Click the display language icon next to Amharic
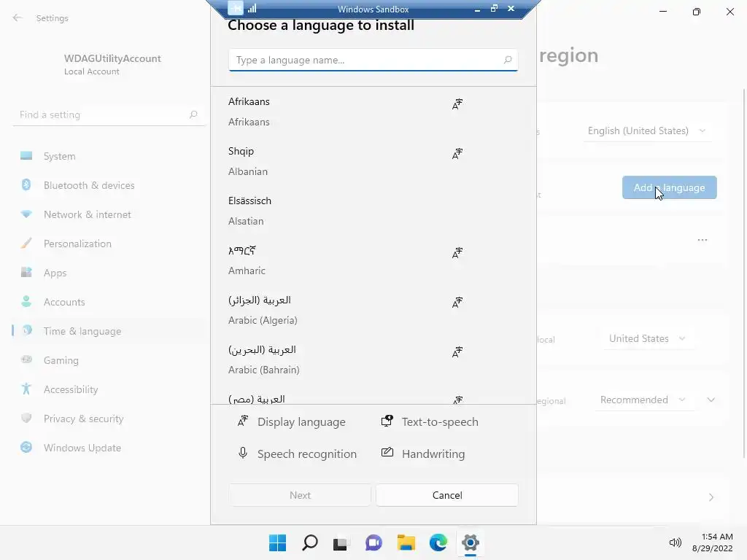This screenshot has width=747, height=560. (x=457, y=253)
